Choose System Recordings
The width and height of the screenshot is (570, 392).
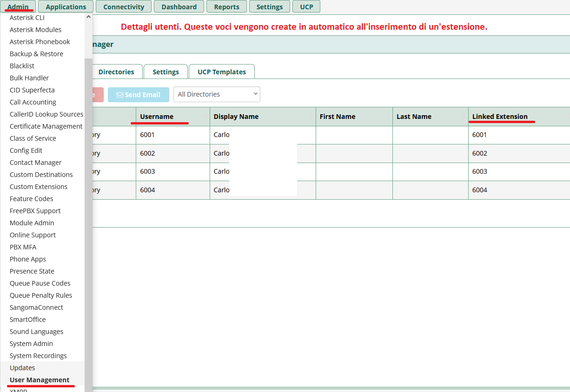click(38, 356)
